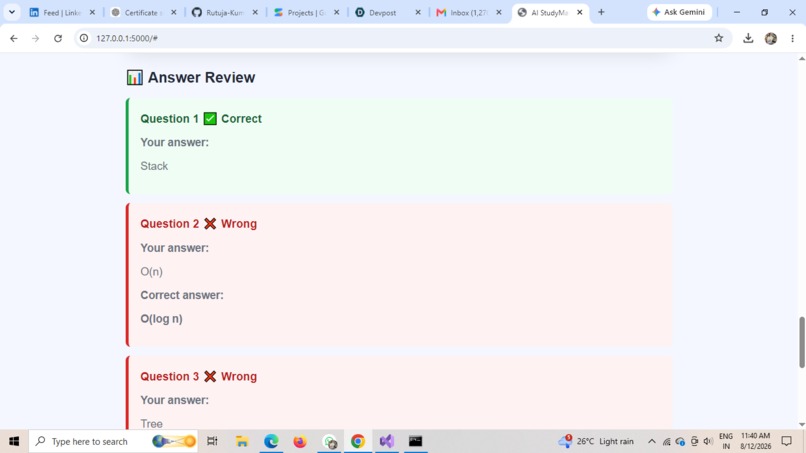Open the volume control tray icon
The height and width of the screenshot is (453, 806).
(708, 441)
